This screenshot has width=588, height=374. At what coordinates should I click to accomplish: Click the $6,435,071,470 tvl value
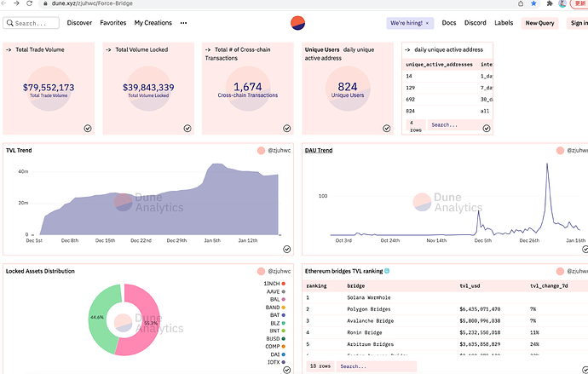click(x=480, y=309)
